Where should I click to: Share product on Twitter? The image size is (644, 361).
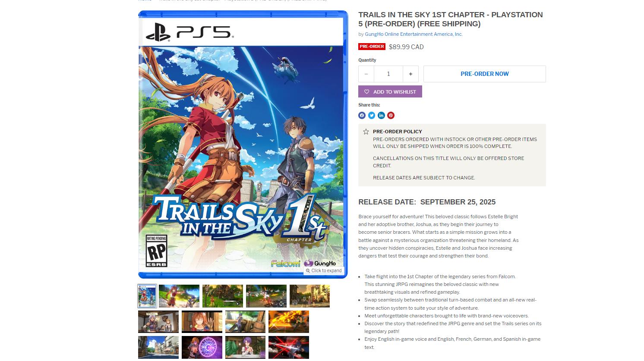[372, 115]
